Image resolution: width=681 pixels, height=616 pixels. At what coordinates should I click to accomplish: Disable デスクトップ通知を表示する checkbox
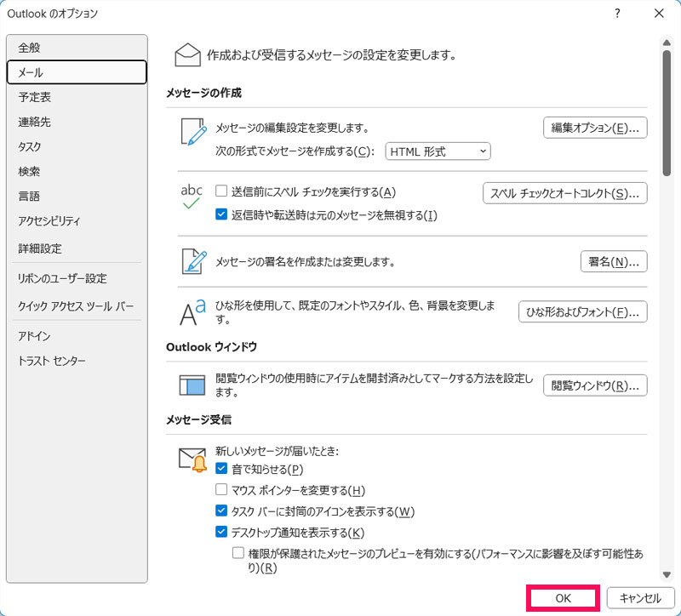click(x=221, y=532)
